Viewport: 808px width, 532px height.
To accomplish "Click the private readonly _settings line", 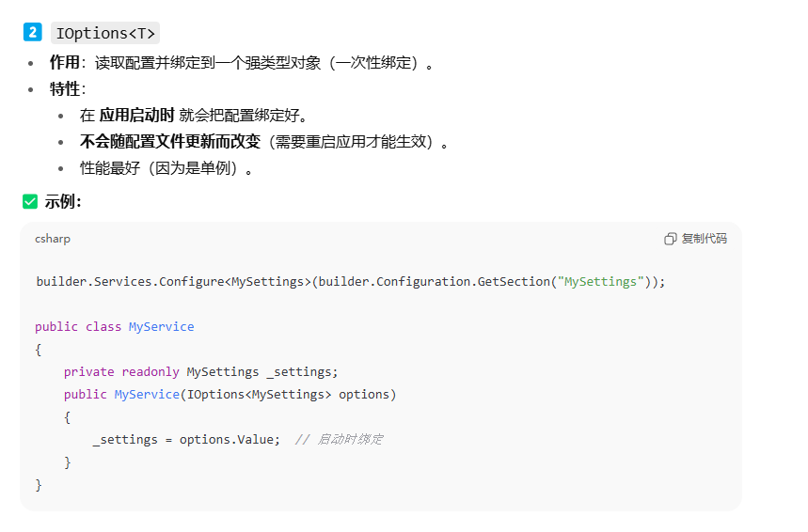I will click(200, 372).
